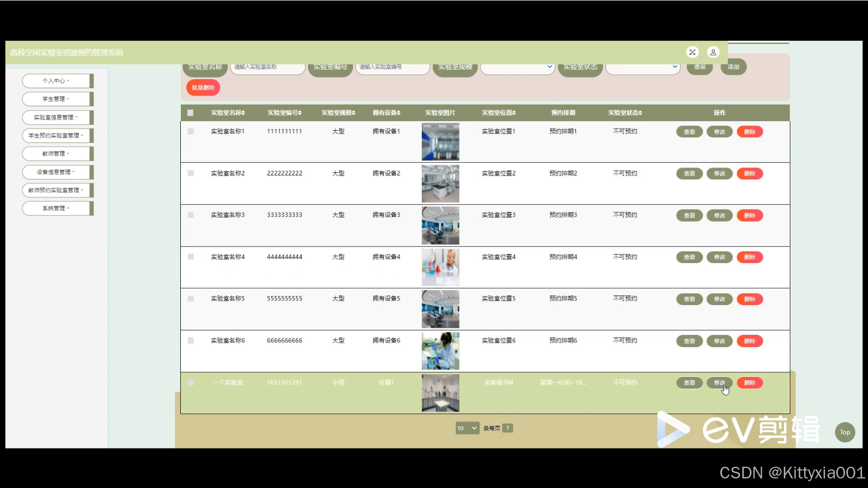
Task: Click inside the 请输入实验室名称 input field
Action: point(268,68)
